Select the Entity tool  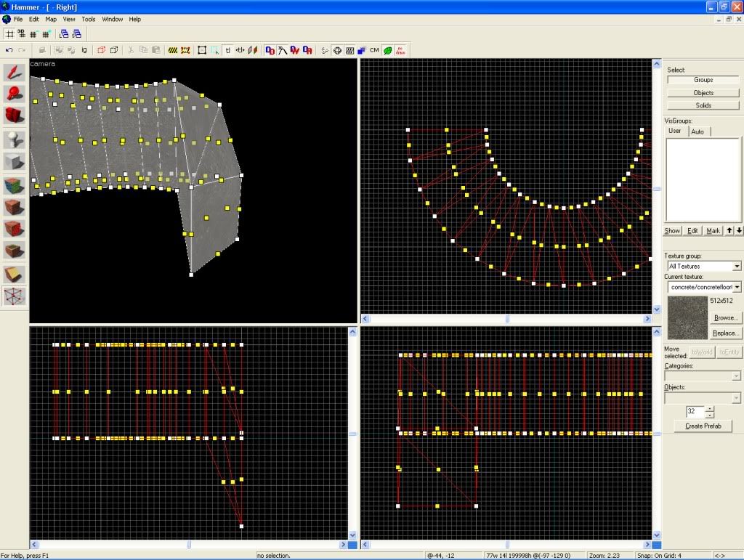click(15, 139)
